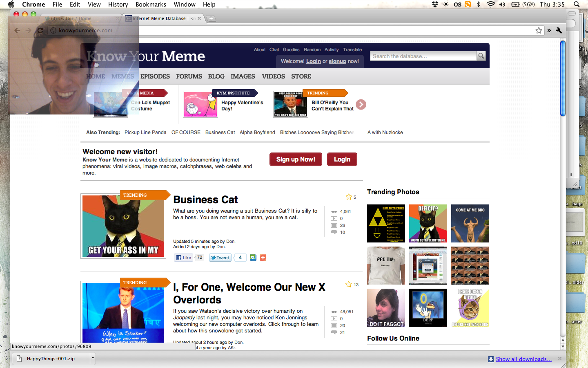Click the orange AddThis plus icon

click(x=263, y=258)
